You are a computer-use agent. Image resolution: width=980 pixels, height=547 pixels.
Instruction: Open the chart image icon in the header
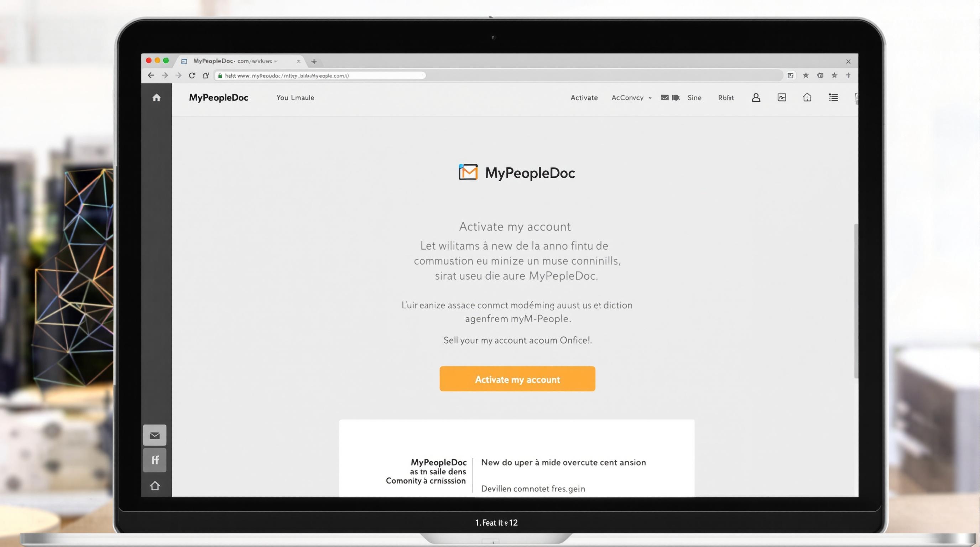point(782,98)
